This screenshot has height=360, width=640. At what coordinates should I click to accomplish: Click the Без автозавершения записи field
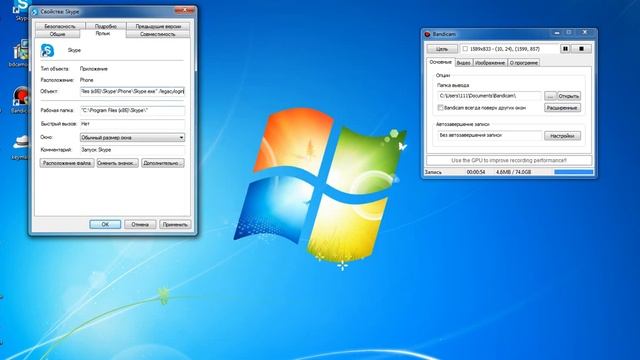click(490, 136)
